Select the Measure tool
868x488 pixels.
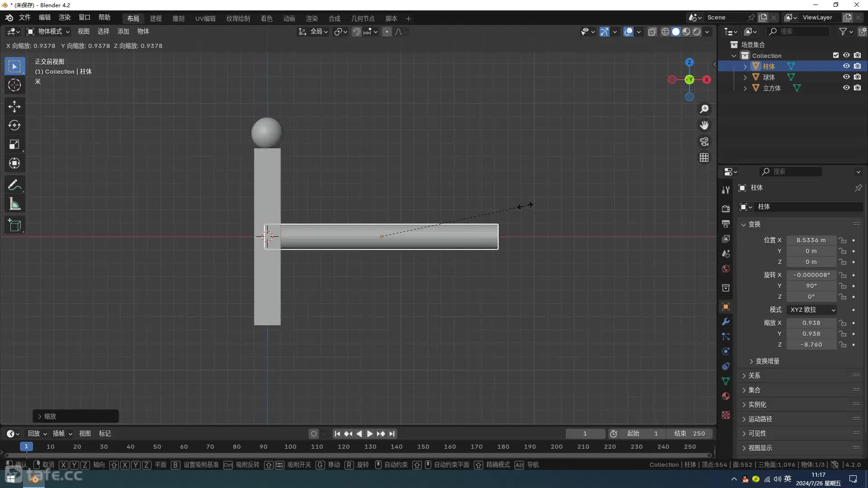(x=14, y=204)
